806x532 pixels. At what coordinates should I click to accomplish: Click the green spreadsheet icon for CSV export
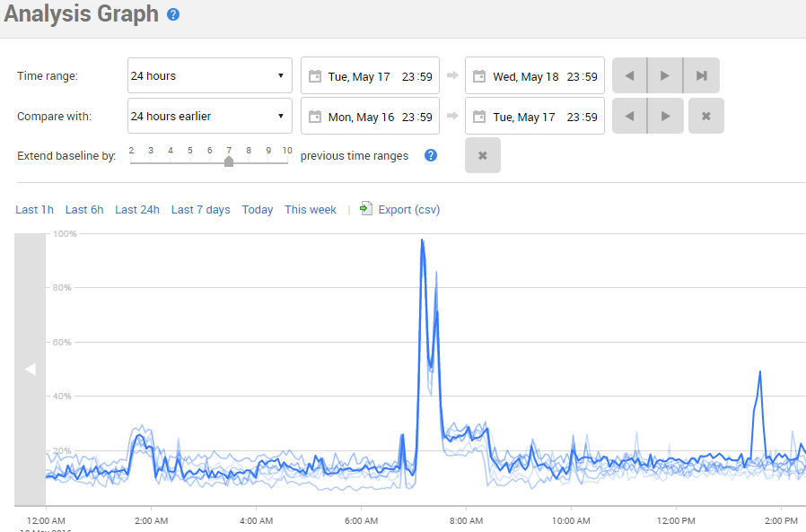coord(364,208)
